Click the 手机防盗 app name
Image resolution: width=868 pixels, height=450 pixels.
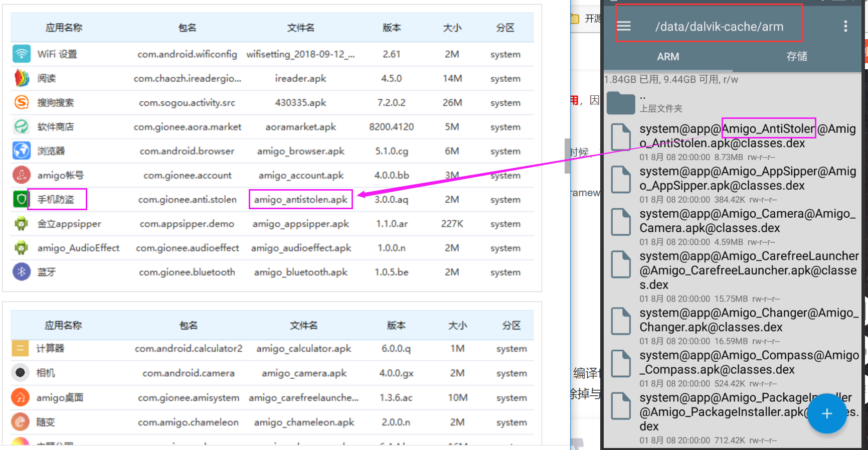click(x=56, y=199)
